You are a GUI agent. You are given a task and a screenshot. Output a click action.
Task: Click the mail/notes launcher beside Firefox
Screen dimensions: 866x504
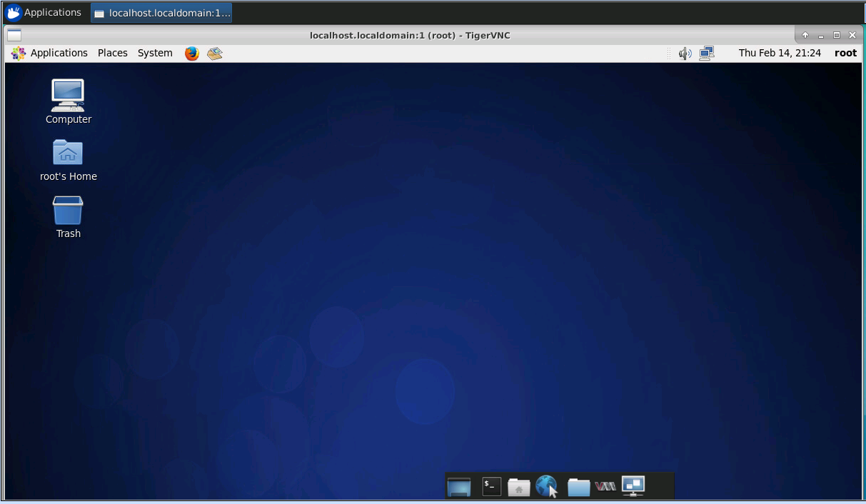(215, 54)
